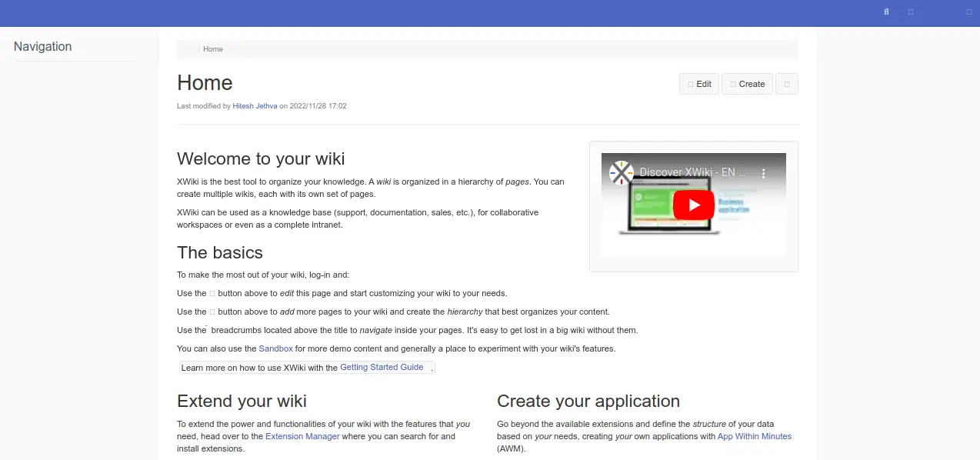Click the Home breadcrumb entry
This screenshot has height=460, width=980.
tap(213, 49)
